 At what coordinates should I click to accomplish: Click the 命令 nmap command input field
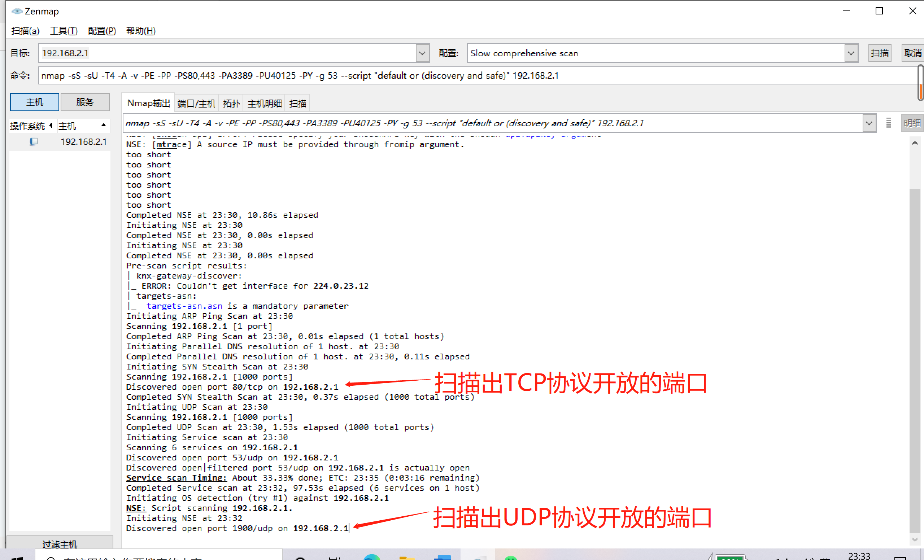click(x=477, y=75)
